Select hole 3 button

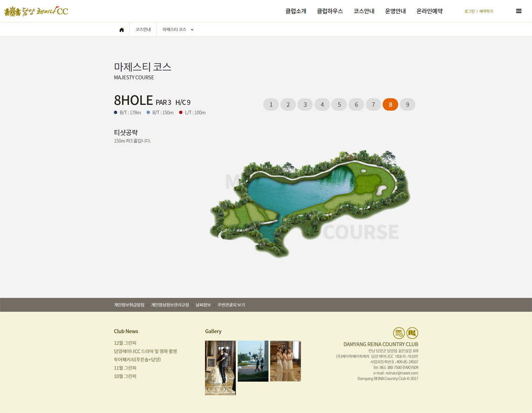(x=305, y=104)
